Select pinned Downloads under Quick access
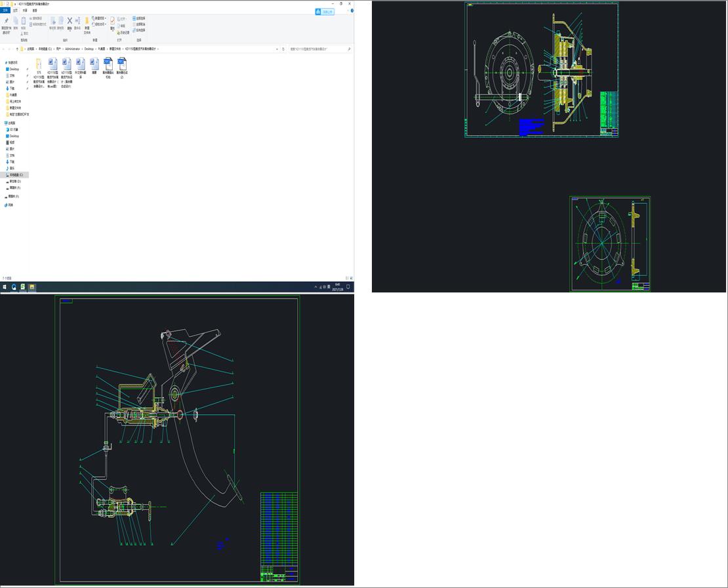 [12, 88]
